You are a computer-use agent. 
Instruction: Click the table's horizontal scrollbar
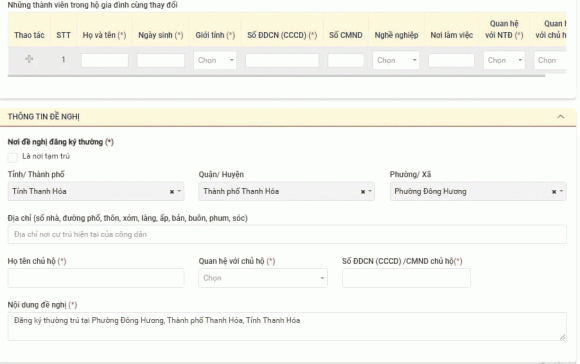276,76
